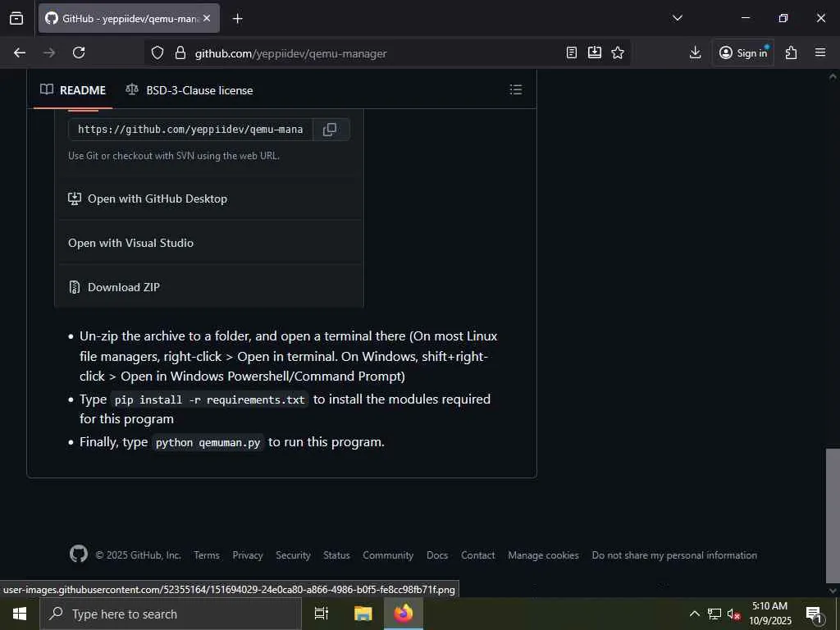This screenshot has height=630, width=840.
Task: Open the Privacy footer link
Action: point(248,555)
